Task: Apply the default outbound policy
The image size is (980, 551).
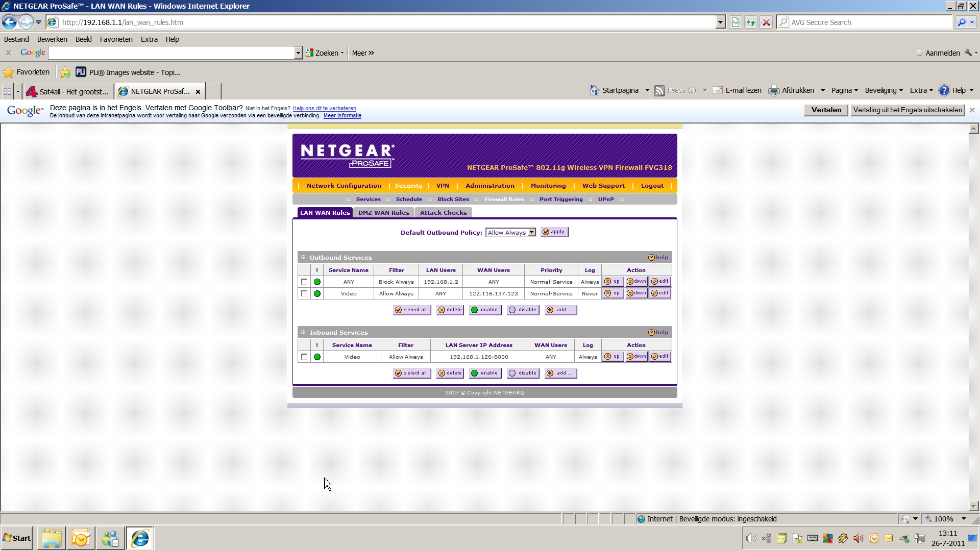Action: coord(554,232)
